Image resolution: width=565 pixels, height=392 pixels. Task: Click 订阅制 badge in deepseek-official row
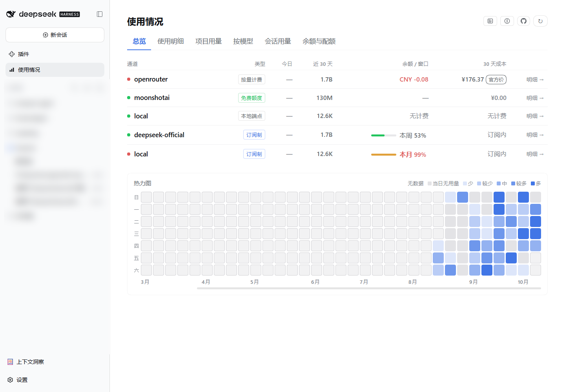tap(254, 135)
